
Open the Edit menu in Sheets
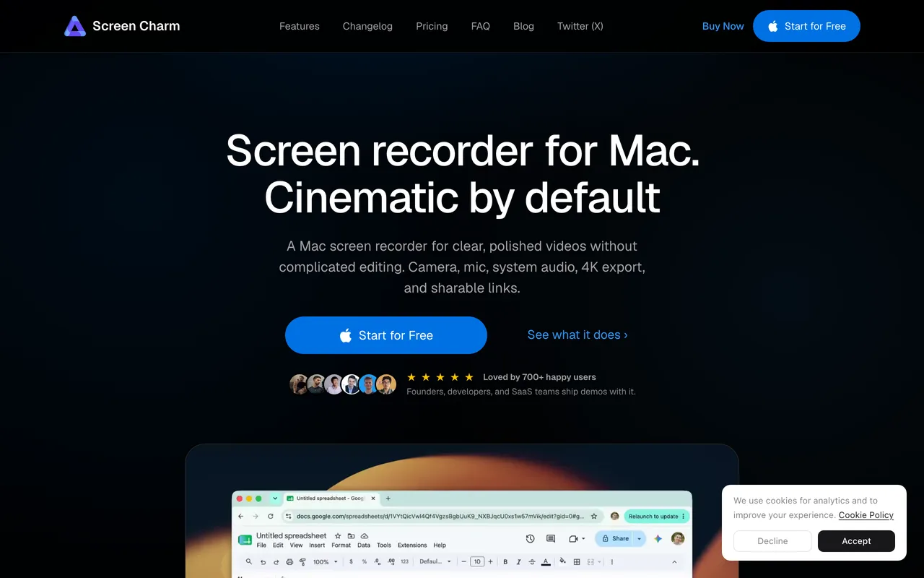278,545
